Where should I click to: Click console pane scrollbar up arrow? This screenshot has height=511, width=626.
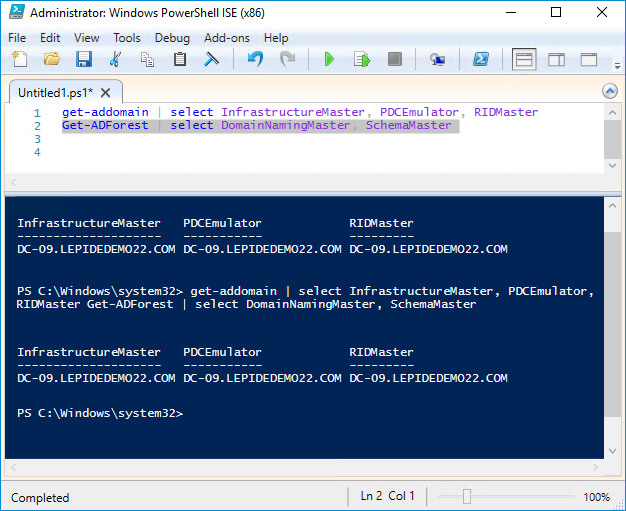[x=612, y=206]
